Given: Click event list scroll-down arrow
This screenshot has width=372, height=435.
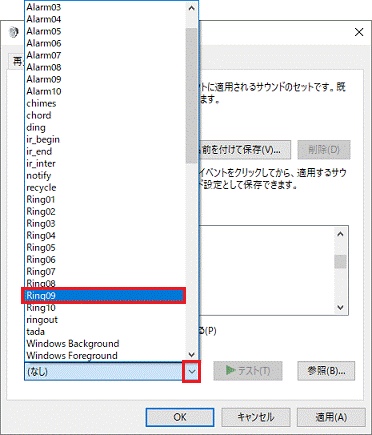Looking at the screenshot, I should point(340,307).
